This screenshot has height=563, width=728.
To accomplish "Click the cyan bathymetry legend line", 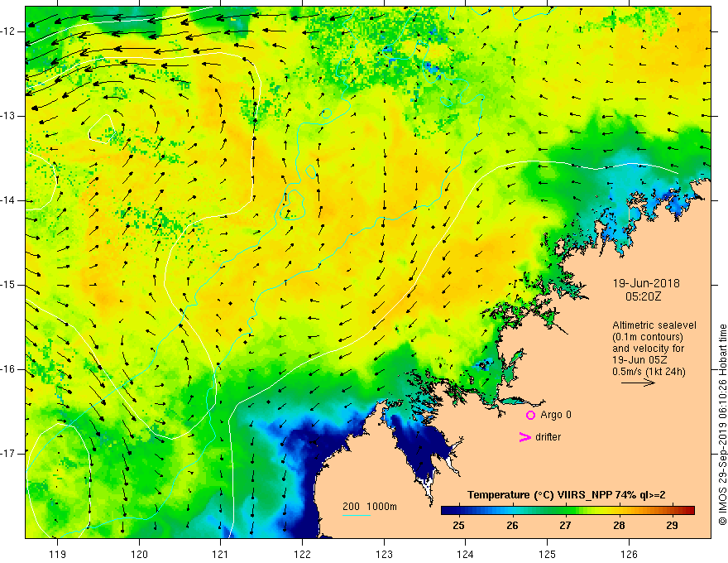I will pos(356,515).
